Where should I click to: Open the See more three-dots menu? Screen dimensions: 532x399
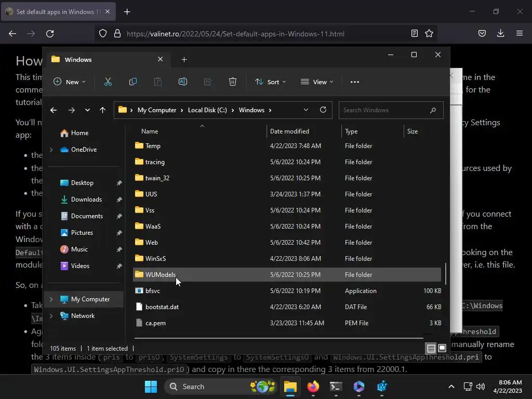(354, 82)
